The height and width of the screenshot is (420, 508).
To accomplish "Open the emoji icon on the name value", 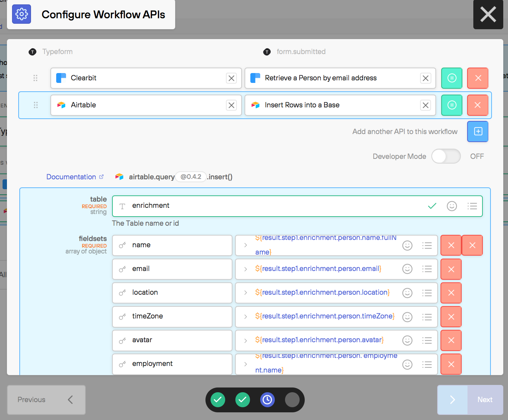I will click(x=407, y=245).
